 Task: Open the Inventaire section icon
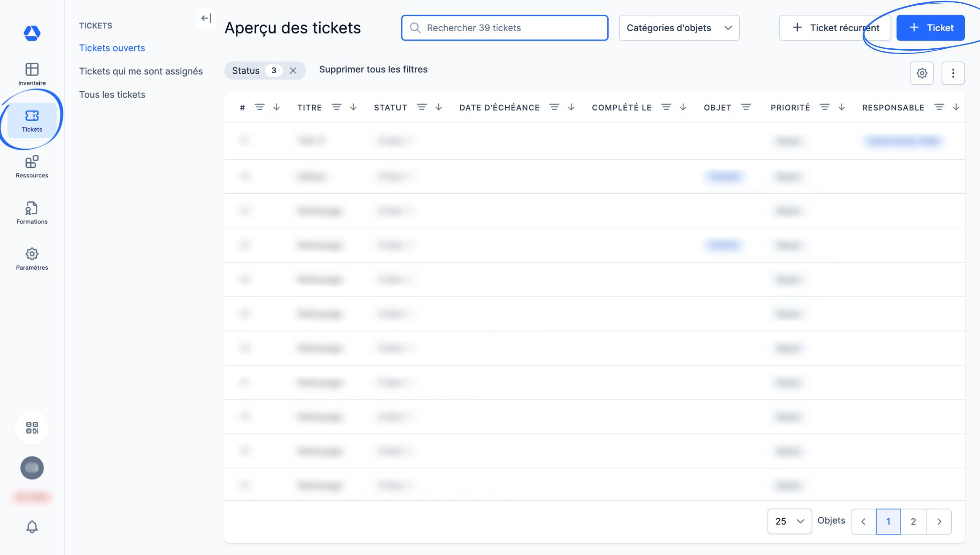32,74
